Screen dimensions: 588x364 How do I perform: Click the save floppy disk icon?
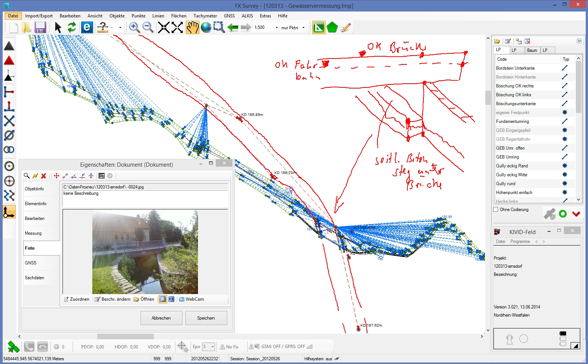40,28
